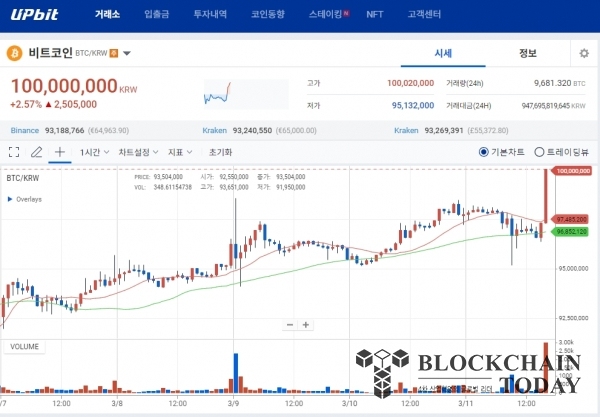Click the Bitcoin coin icon
This screenshot has width=600, height=417.
pos(15,53)
